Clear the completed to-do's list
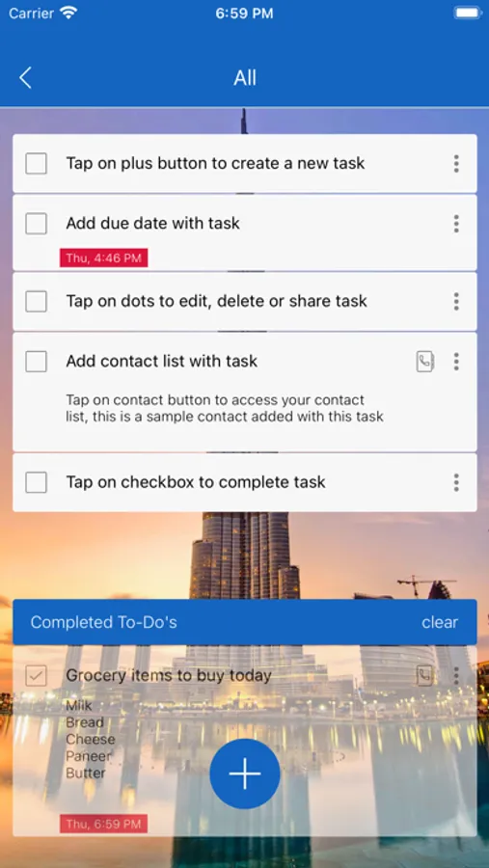This screenshot has height=868, width=489. [x=440, y=622]
